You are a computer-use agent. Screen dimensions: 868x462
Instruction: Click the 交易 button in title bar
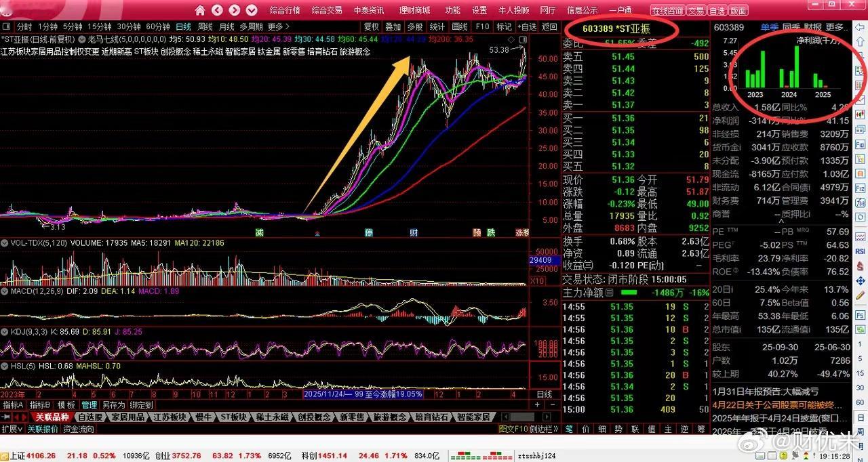pos(696,11)
